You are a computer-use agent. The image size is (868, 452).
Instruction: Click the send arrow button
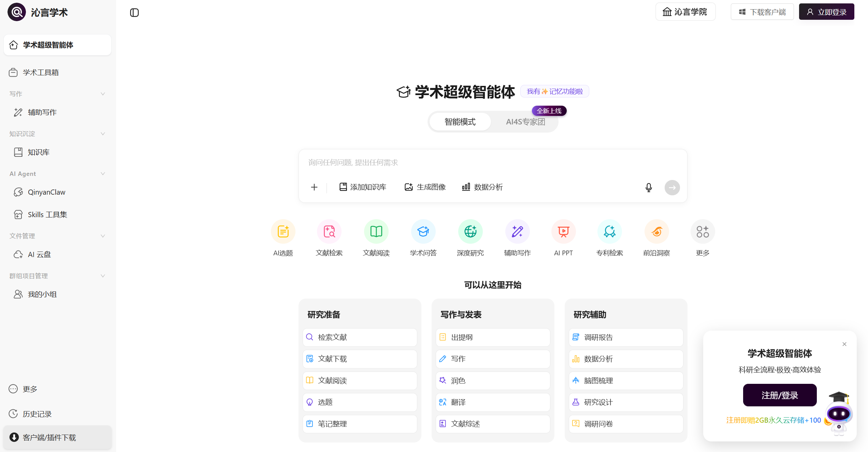[672, 187]
